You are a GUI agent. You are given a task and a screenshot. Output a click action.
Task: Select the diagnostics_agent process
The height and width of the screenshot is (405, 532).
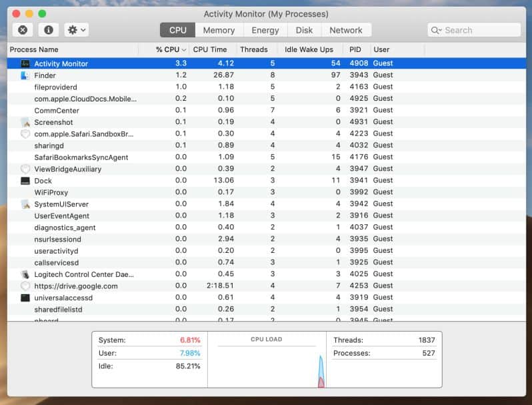pyautogui.click(x=267, y=227)
